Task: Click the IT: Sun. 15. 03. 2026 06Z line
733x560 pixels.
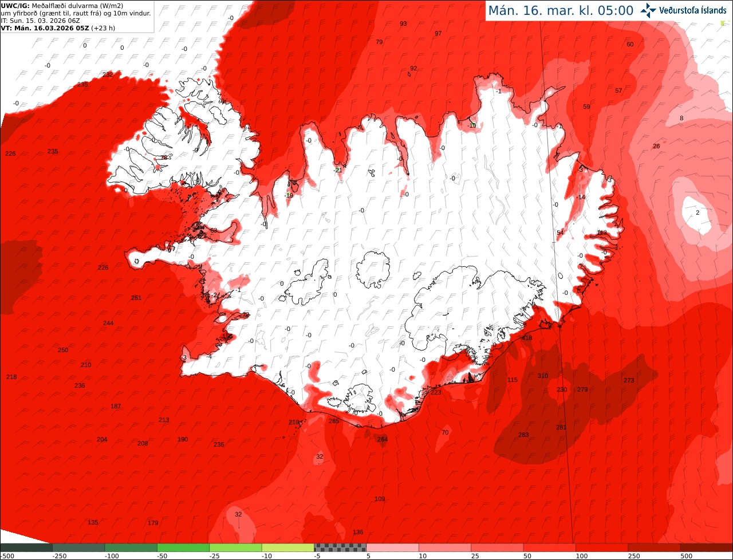Action: click(40, 20)
